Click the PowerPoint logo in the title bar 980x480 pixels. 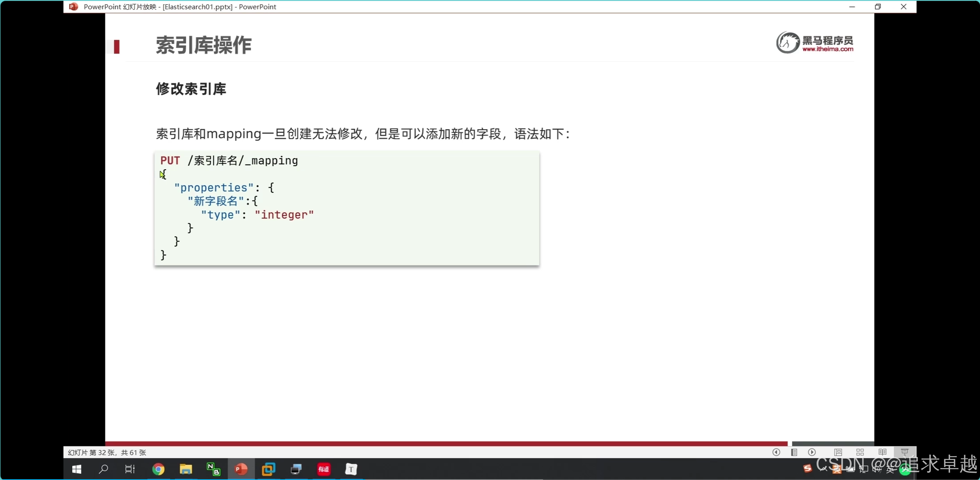click(73, 7)
